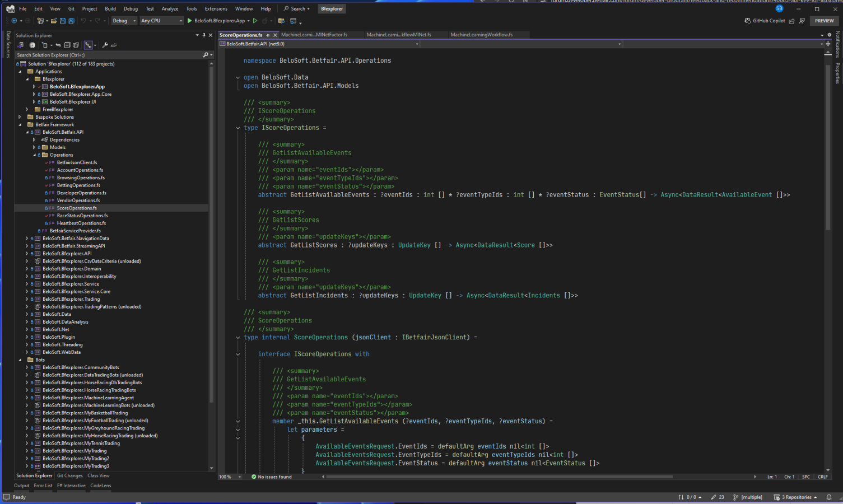843x504 pixels.
Task: Click Solution Explorer Properties wrench icon
Action: [105, 45]
